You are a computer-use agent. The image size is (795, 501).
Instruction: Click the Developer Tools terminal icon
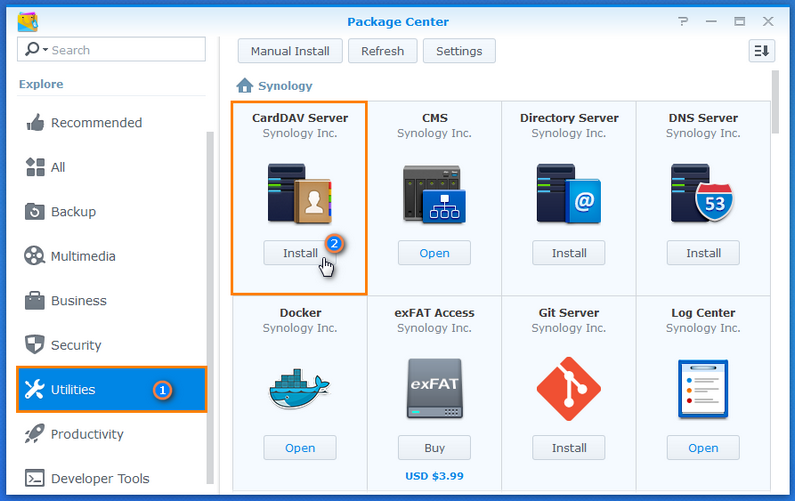34,478
